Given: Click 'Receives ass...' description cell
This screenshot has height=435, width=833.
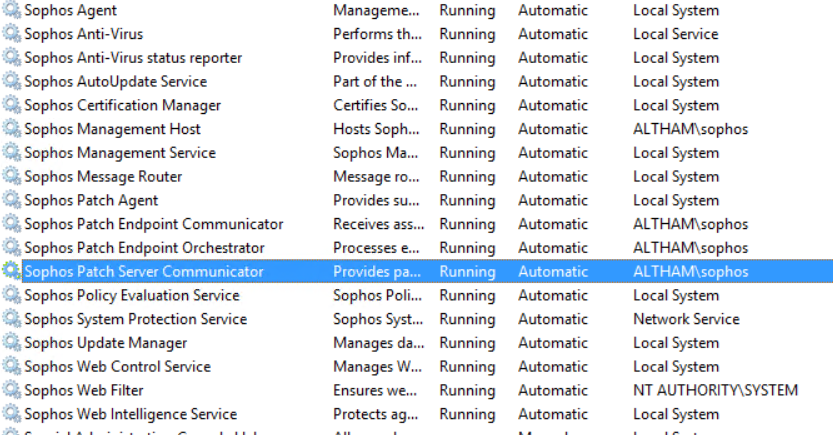Looking at the screenshot, I should click(379, 224).
